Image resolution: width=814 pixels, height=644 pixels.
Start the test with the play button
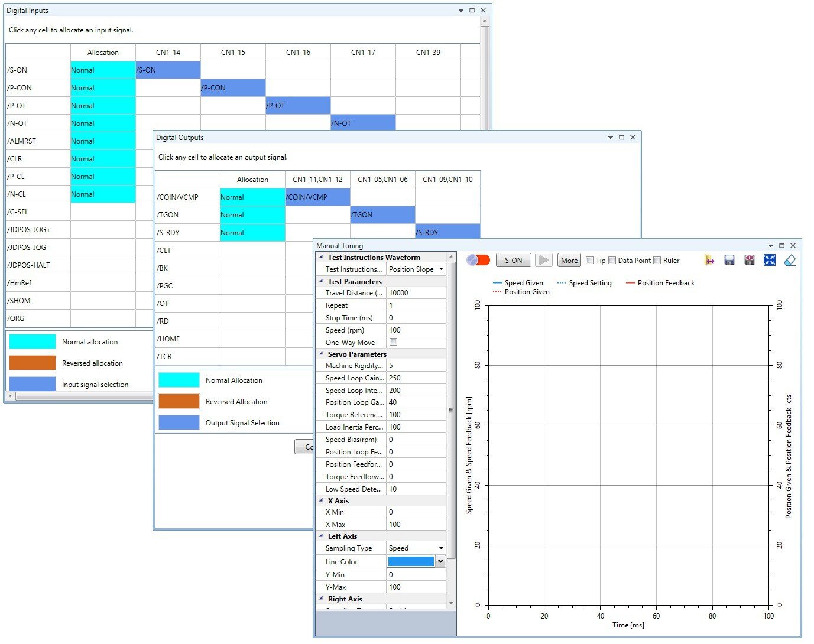pos(544,260)
